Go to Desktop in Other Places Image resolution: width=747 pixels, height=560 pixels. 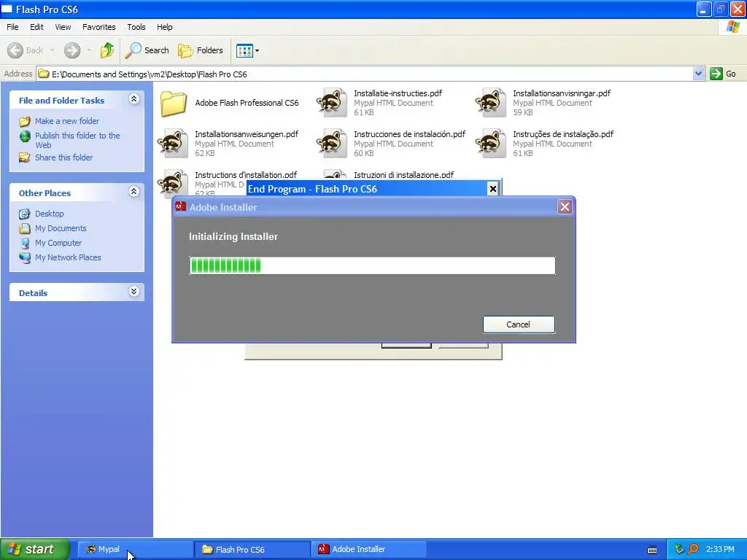pyautogui.click(x=49, y=214)
